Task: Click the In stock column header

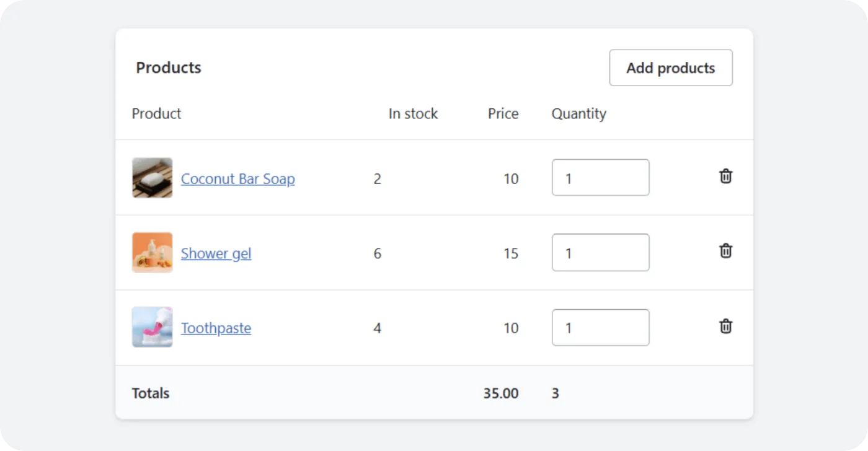Action: click(x=413, y=113)
